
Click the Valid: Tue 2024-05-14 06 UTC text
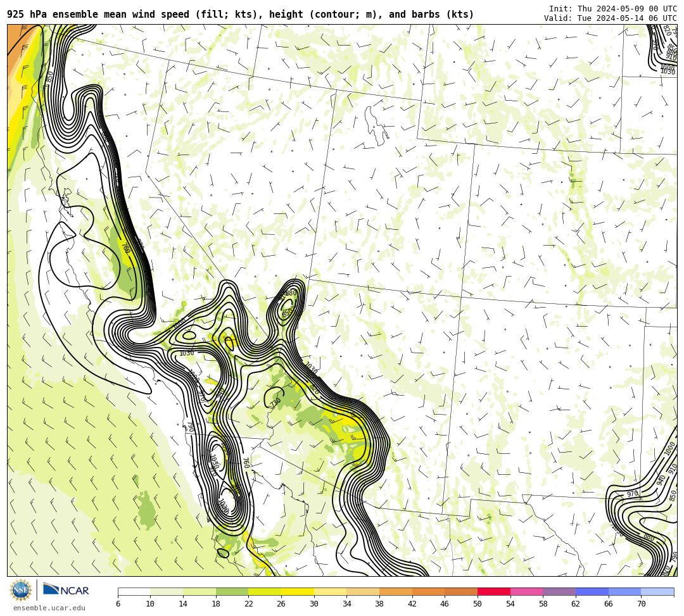611,18
